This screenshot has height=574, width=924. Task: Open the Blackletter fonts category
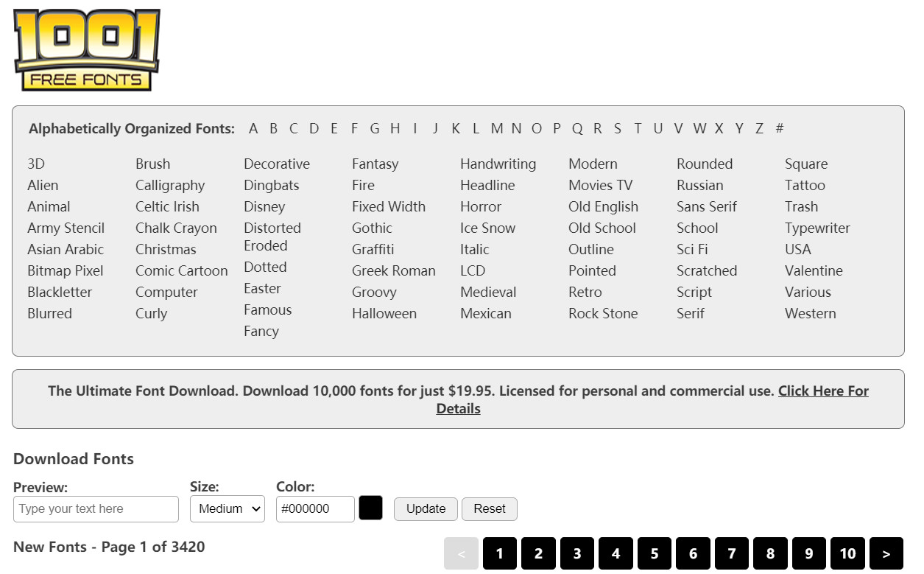[60, 292]
